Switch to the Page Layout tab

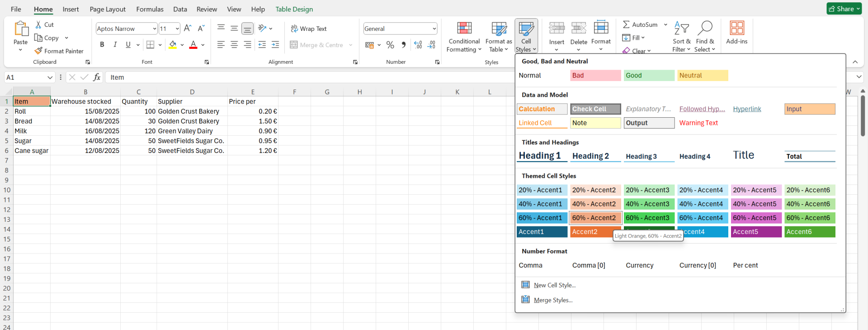(108, 9)
